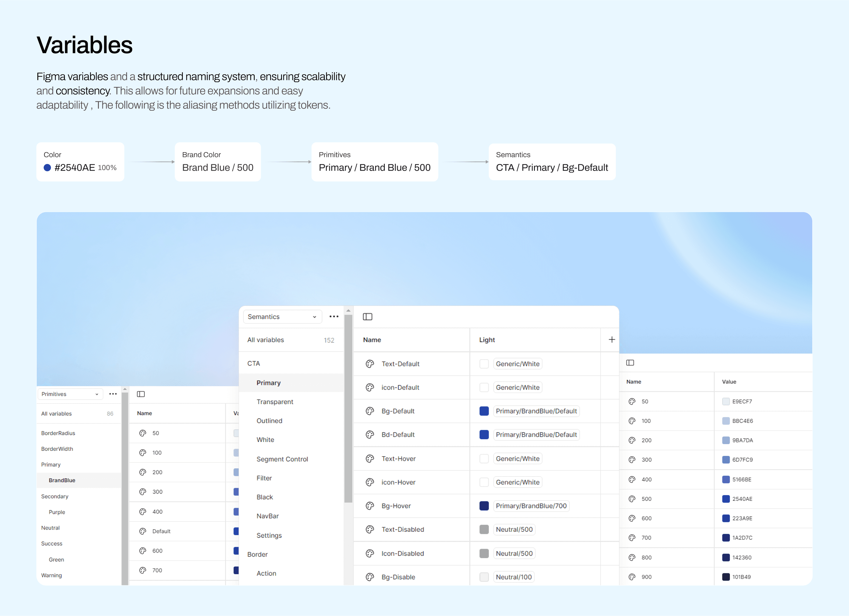Expand the Semantics collection dropdown
849x616 pixels.
(x=282, y=316)
